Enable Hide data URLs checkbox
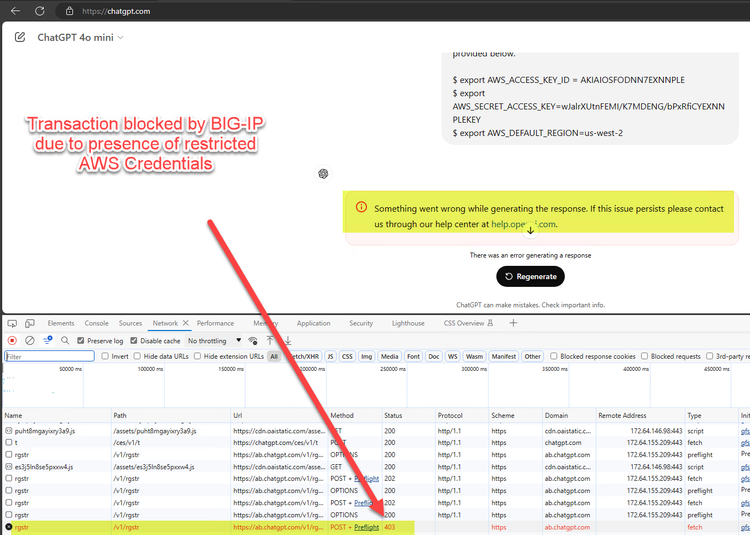 point(137,356)
